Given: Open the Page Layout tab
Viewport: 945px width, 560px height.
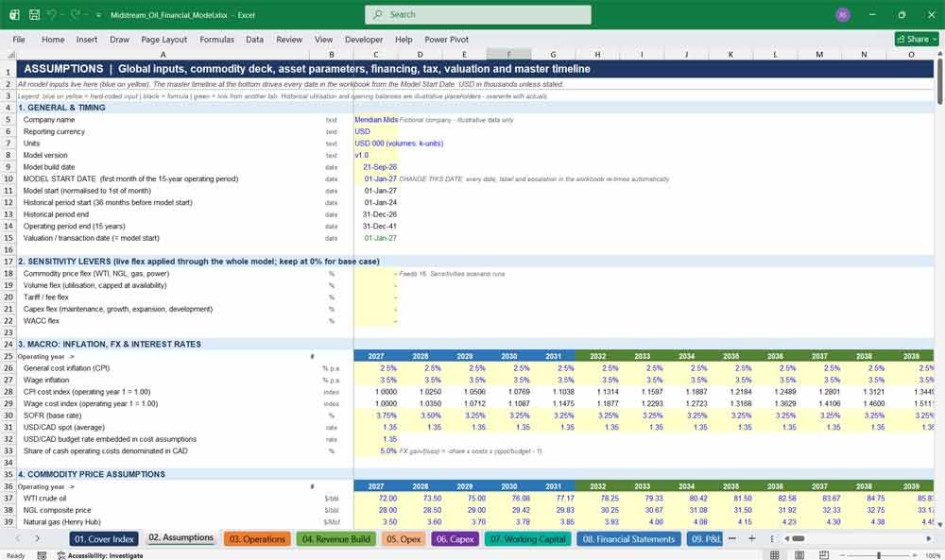Looking at the screenshot, I should (163, 39).
